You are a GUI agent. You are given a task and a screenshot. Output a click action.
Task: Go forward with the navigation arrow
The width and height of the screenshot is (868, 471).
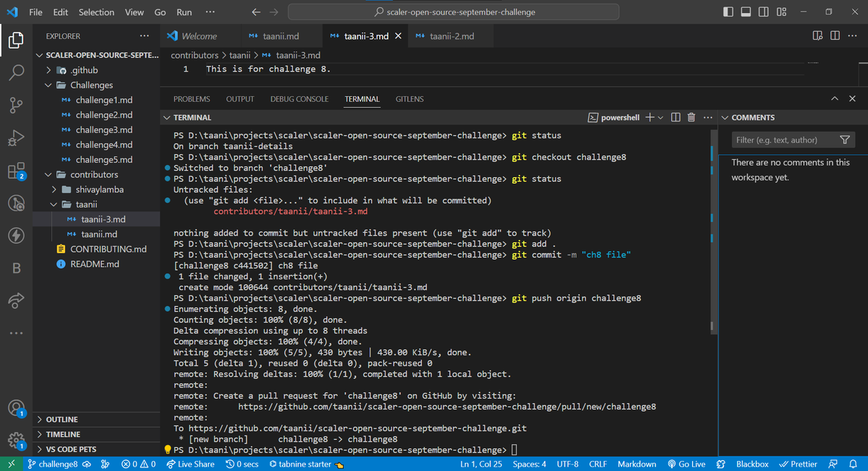click(x=273, y=12)
